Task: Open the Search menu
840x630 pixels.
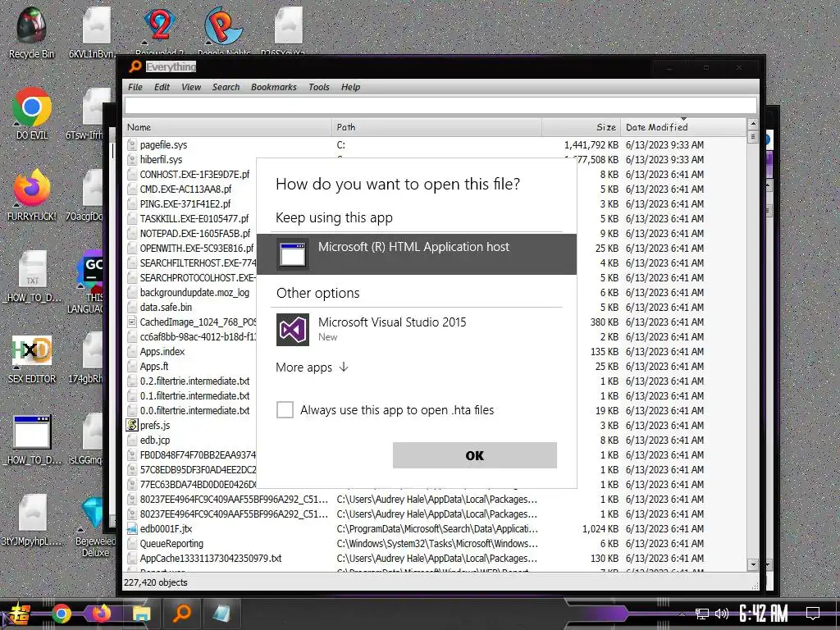Action: [226, 87]
